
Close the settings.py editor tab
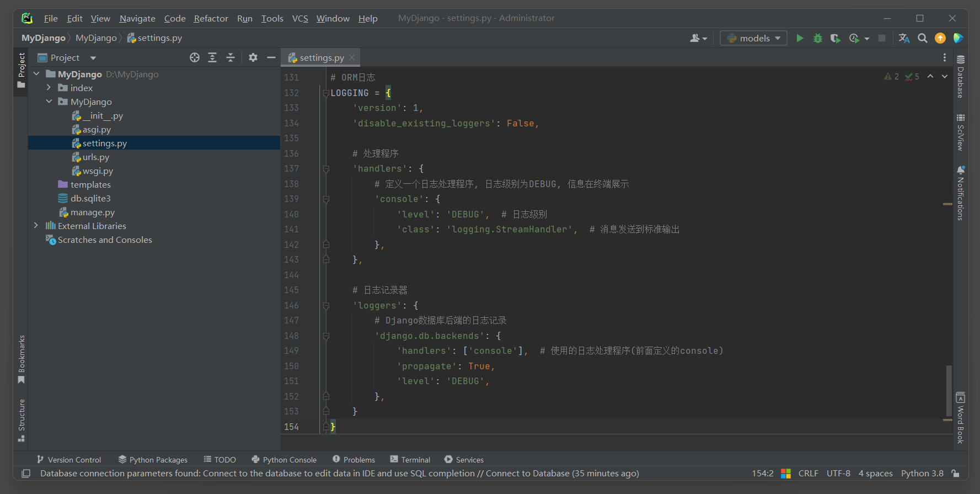click(x=352, y=57)
